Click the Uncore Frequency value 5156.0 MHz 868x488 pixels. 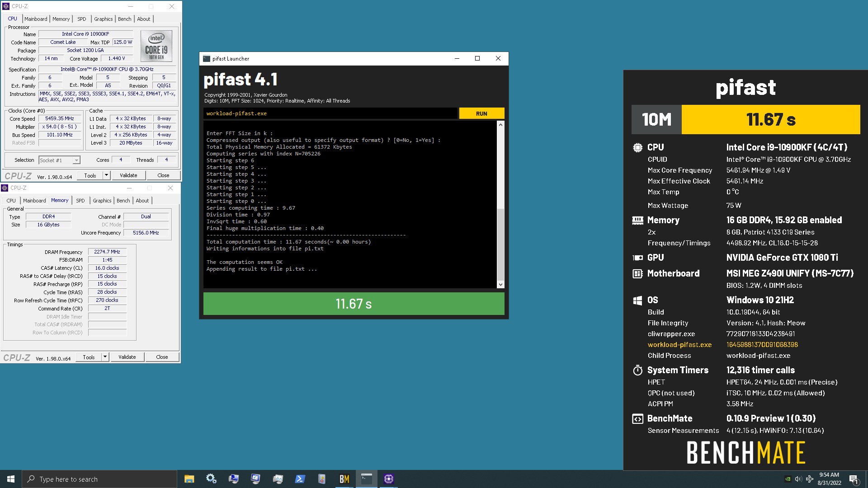(x=146, y=233)
